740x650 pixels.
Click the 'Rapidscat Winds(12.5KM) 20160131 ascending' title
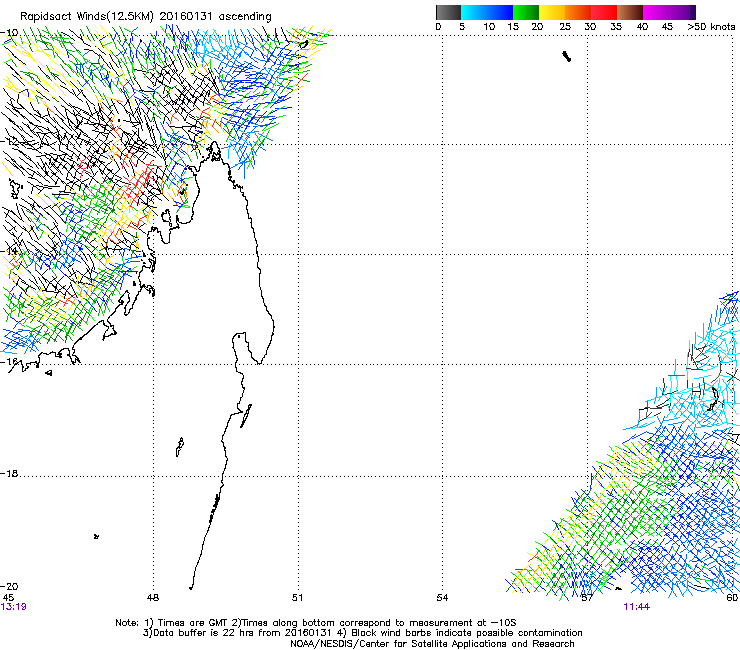[146, 17]
